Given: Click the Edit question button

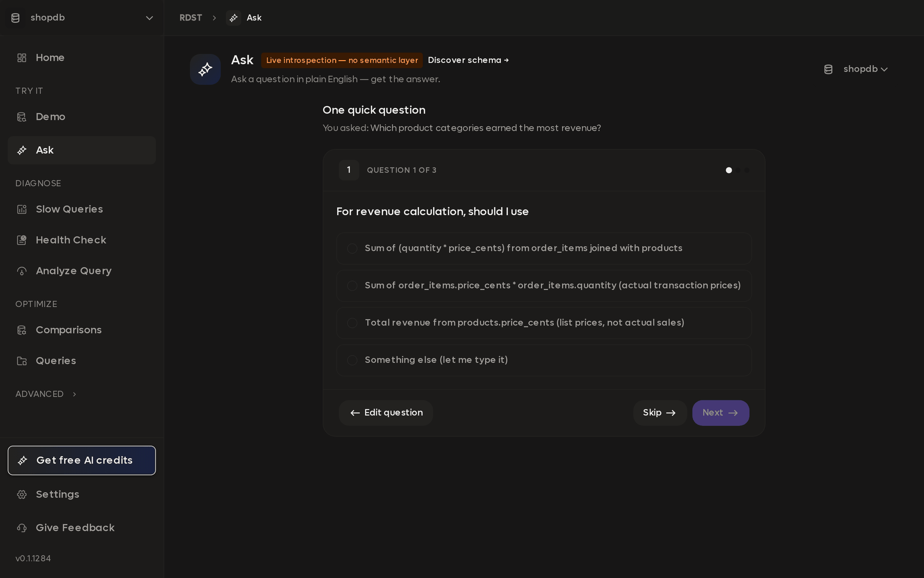Looking at the screenshot, I should tap(386, 413).
